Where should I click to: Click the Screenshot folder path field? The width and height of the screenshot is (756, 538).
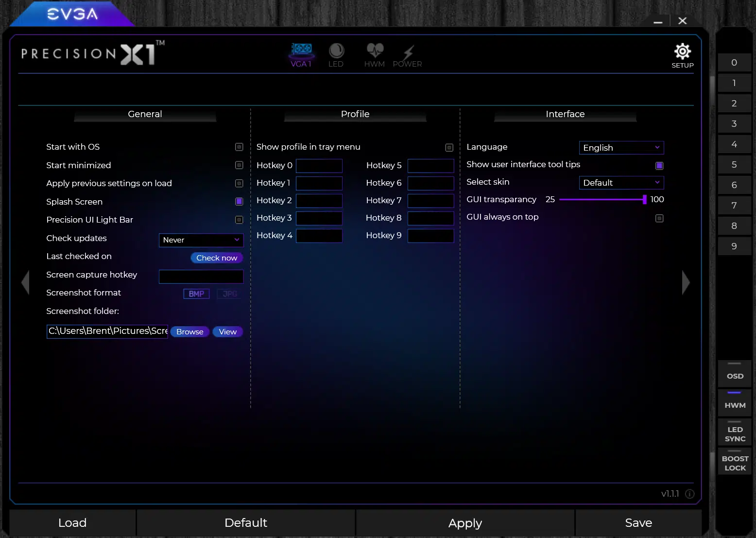coord(107,331)
